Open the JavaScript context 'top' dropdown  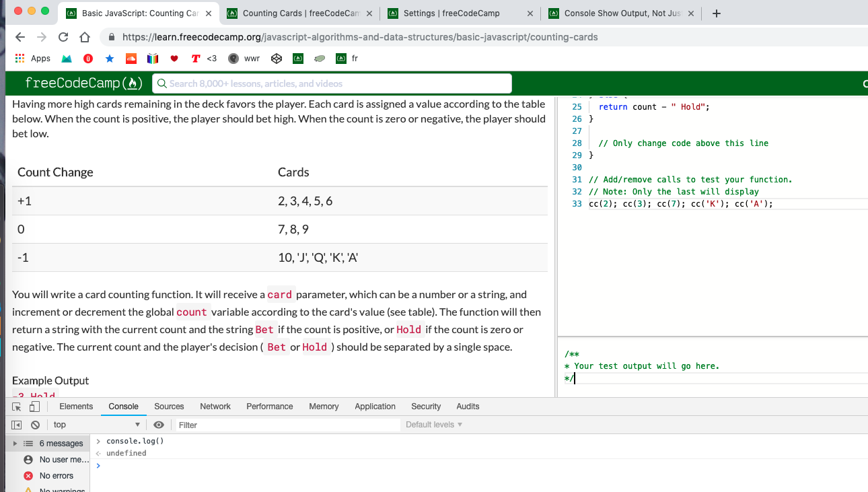[x=96, y=425]
